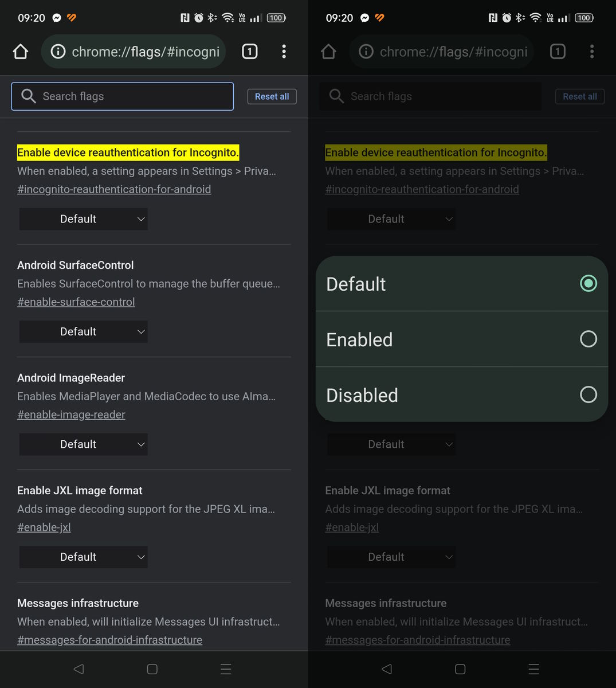Follow the #enable-image-reader link

[71, 415]
